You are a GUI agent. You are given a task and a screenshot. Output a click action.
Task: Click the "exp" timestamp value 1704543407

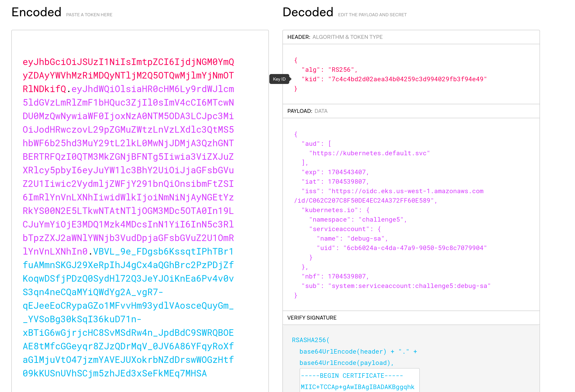click(x=347, y=172)
